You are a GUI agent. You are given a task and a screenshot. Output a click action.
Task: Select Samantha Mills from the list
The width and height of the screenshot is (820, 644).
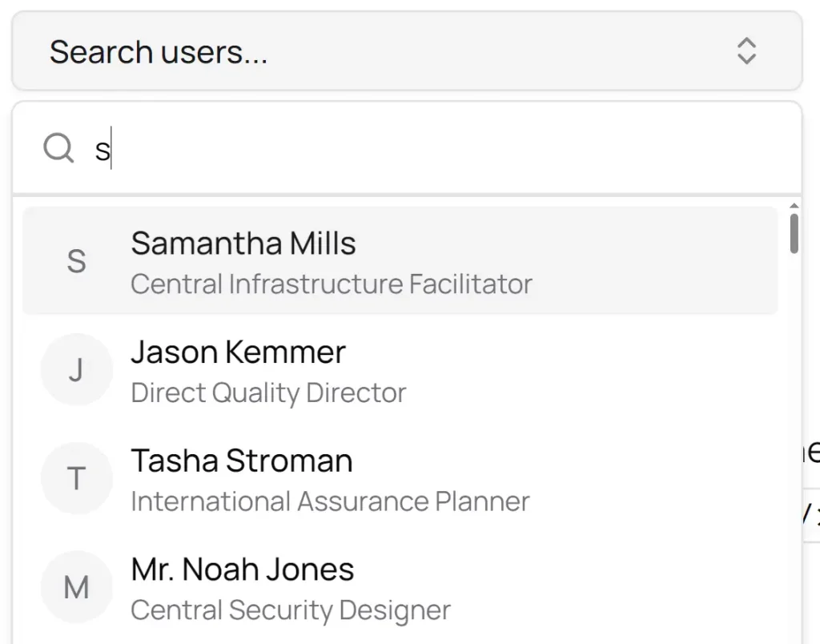(x=243, y=244)
